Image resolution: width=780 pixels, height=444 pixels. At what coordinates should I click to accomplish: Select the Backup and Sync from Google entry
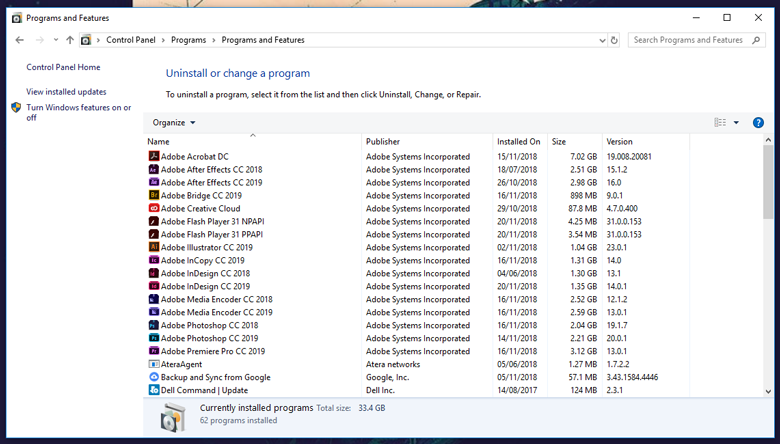point(215,377)
